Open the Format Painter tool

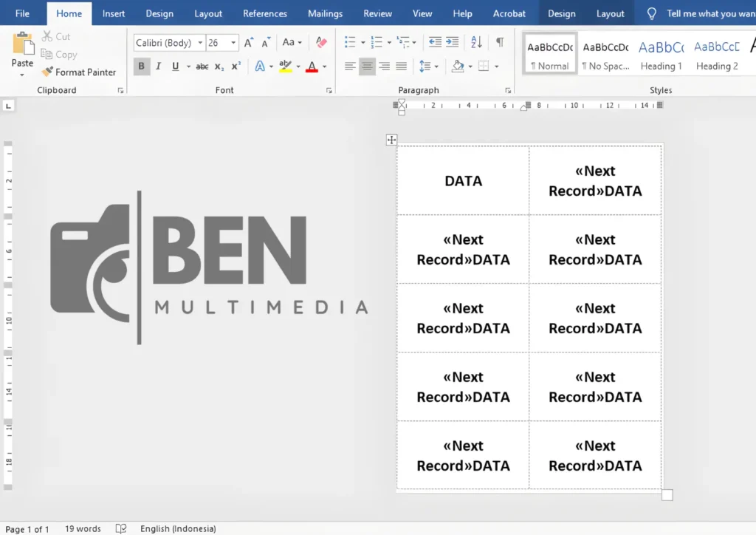(x=80, y=72)
